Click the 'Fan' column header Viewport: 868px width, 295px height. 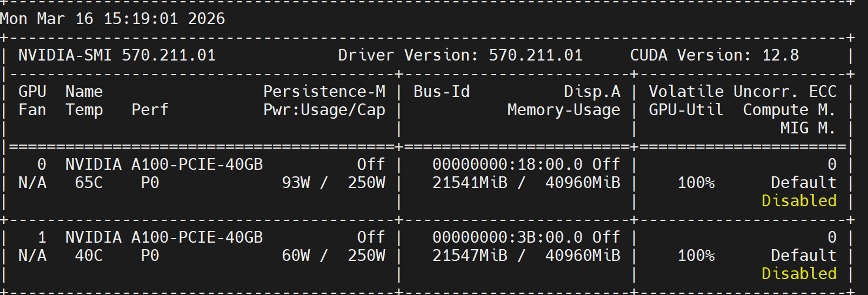coord(32,110)
